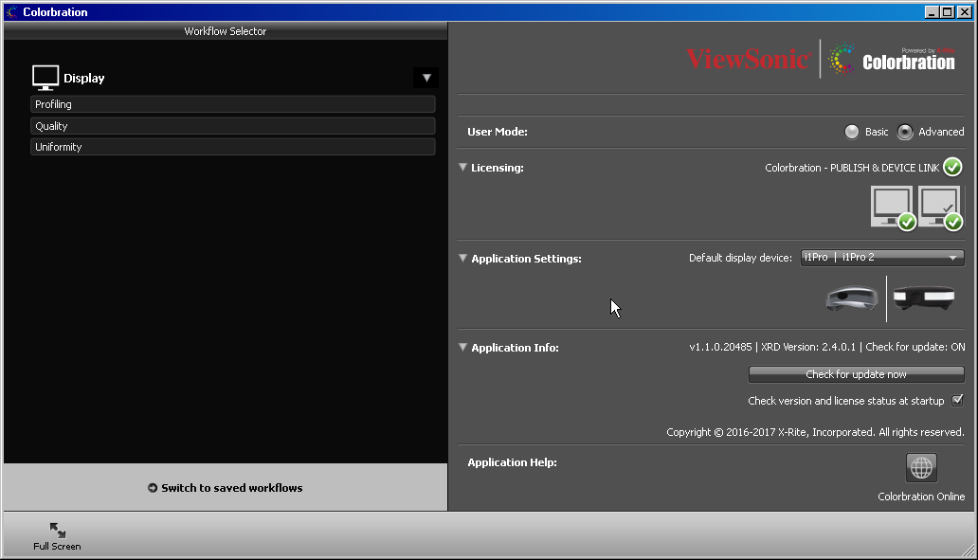The height and width of the screenshot is (560, 978).
Task: Toggle Check version and license at startup
Action: coord(957,401)
